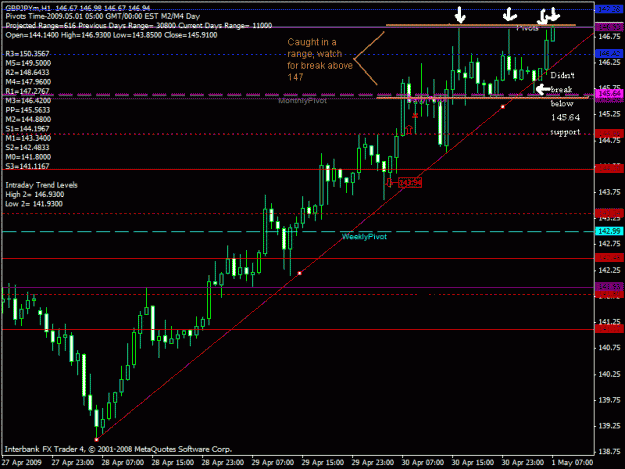
Task: Click the 29 Apr 15:00 time label
Action: click(x=322, y=463)
